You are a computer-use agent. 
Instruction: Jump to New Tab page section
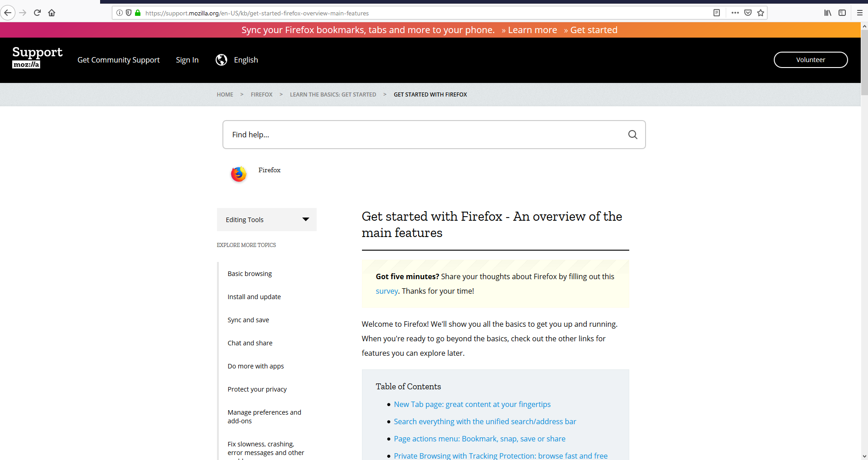pos(472,404)
